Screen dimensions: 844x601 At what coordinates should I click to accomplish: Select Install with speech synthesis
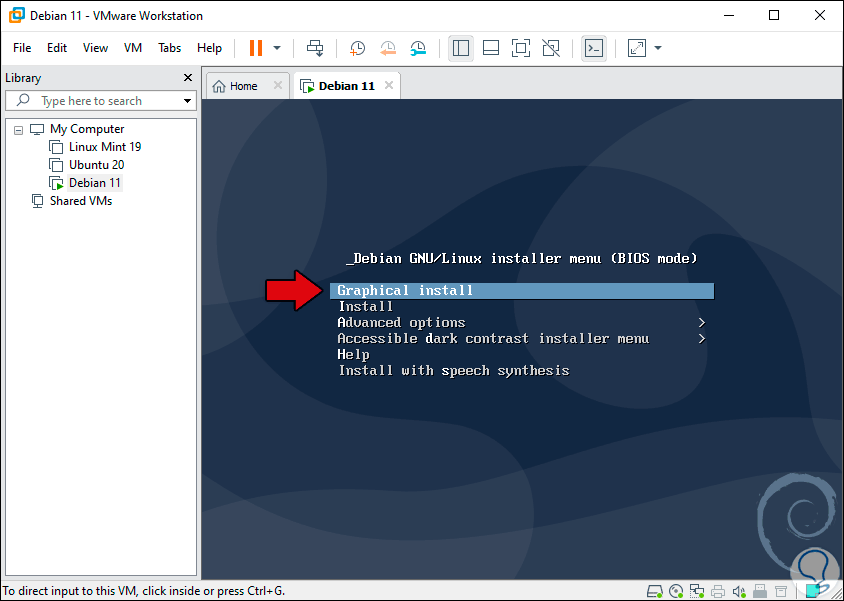click(x=454, y=371)
